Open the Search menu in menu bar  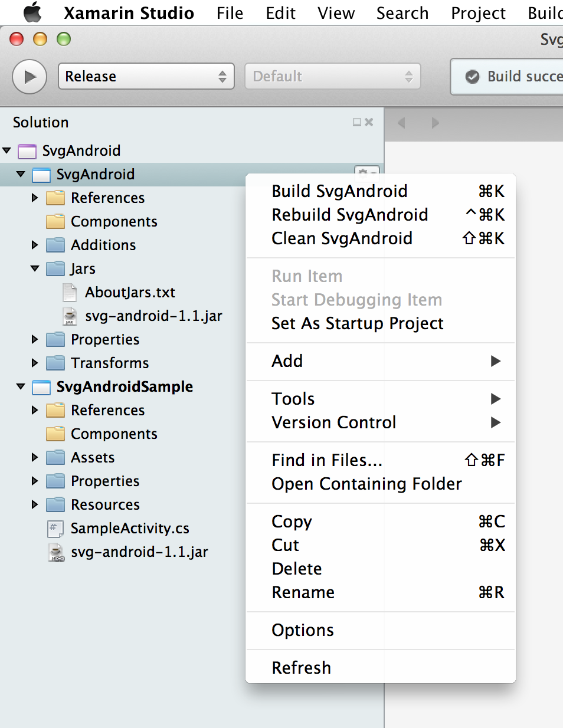pos(402,13)
